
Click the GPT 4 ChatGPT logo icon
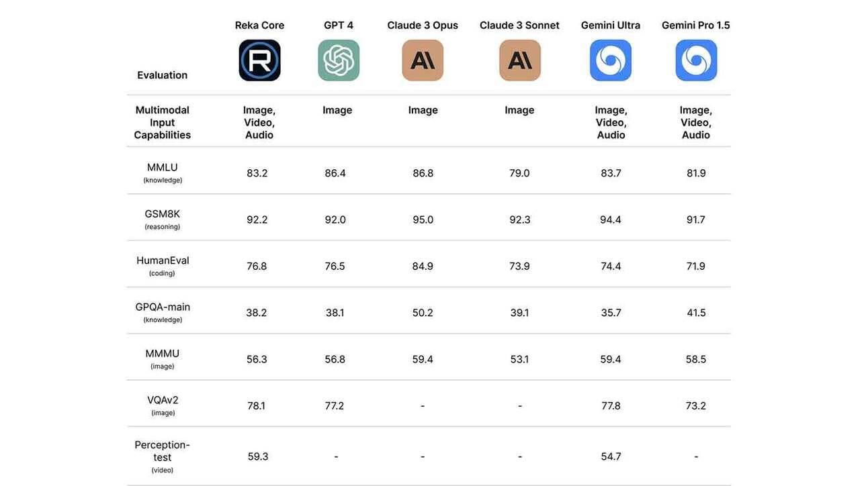click(x=339, y=60)
